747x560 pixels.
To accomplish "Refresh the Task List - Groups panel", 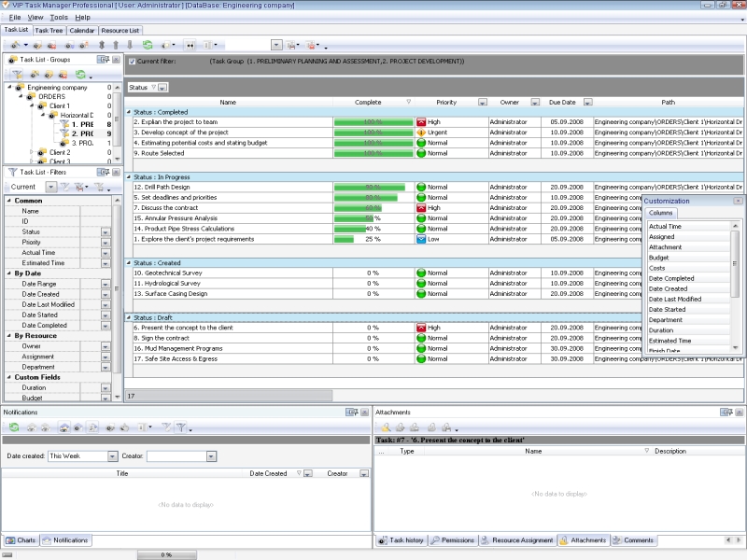I will pyautogui.click(x=80, y=75).
